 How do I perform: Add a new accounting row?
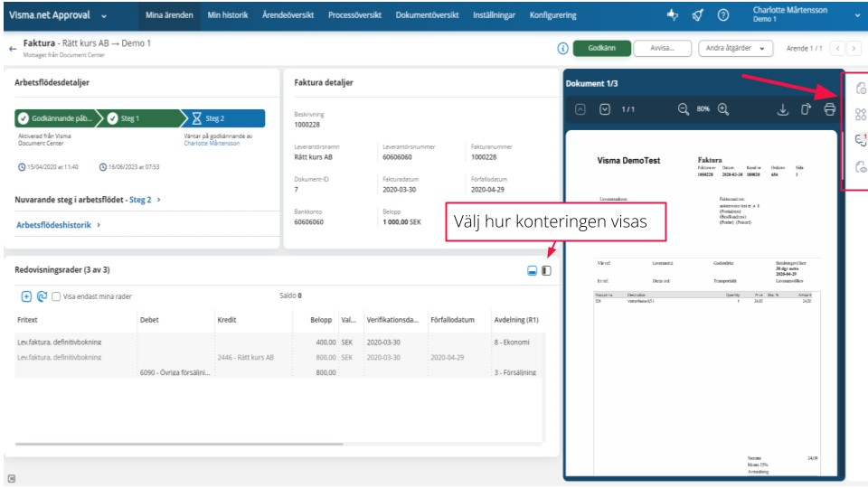(x=26, y=296)
